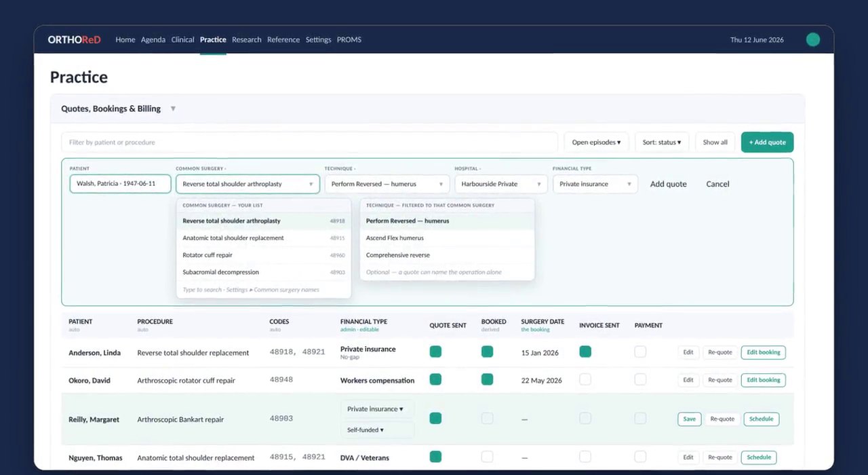The image size is (868, 475).
Task: Click patient name Anderson, Linda
Action: click(x=94, y=353)
